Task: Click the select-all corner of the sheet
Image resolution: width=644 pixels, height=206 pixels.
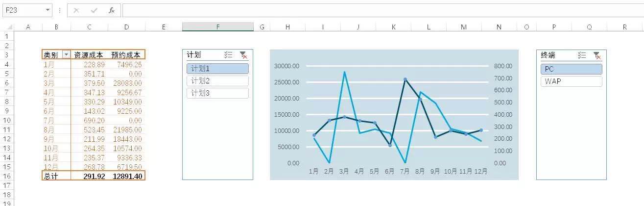Action: [7, 27]
